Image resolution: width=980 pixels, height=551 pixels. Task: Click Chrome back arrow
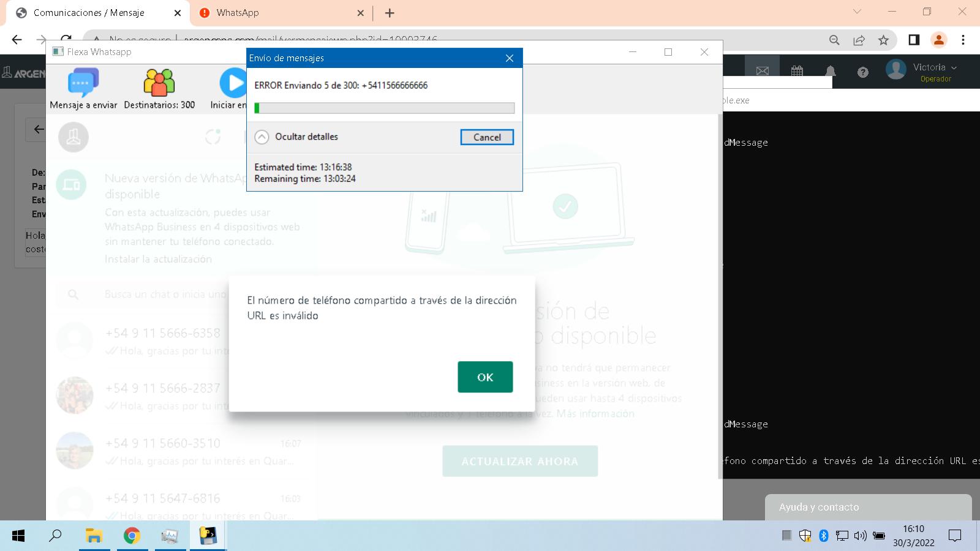[17, 40]
